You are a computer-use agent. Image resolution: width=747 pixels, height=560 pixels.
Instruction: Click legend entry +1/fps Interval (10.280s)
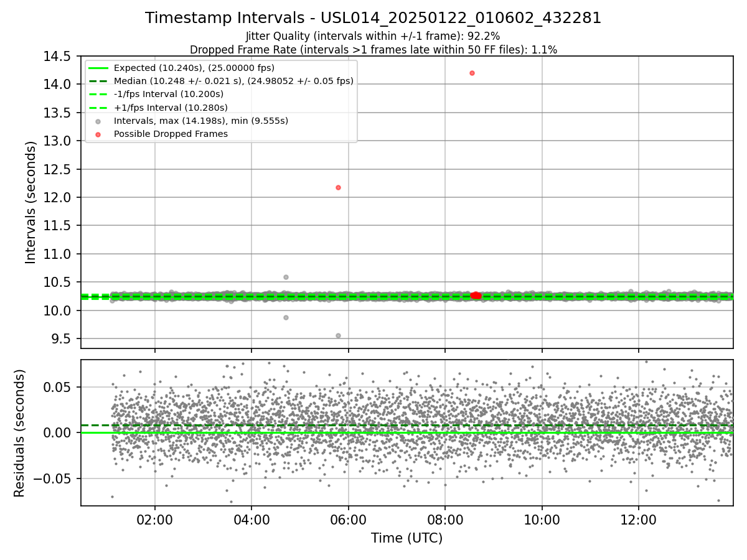[x=171, y=108]
